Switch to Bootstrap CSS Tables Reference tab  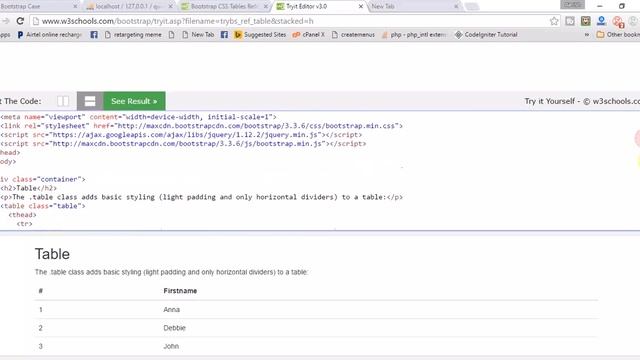(224, 7)
